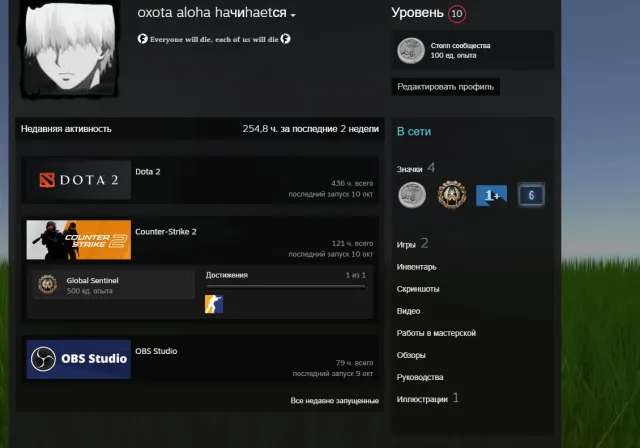Click the number 6 years of service badge

(531, 195)
